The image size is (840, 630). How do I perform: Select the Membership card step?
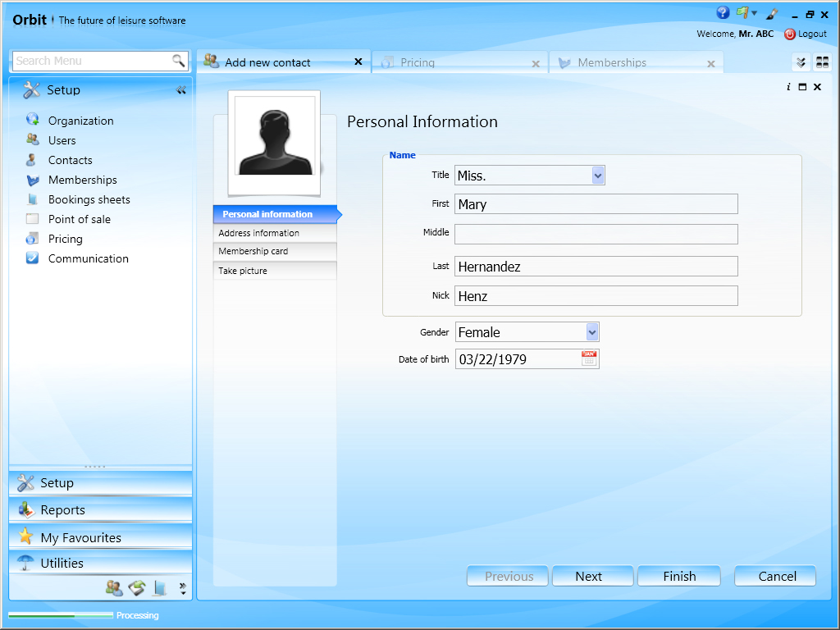(275, 251)
